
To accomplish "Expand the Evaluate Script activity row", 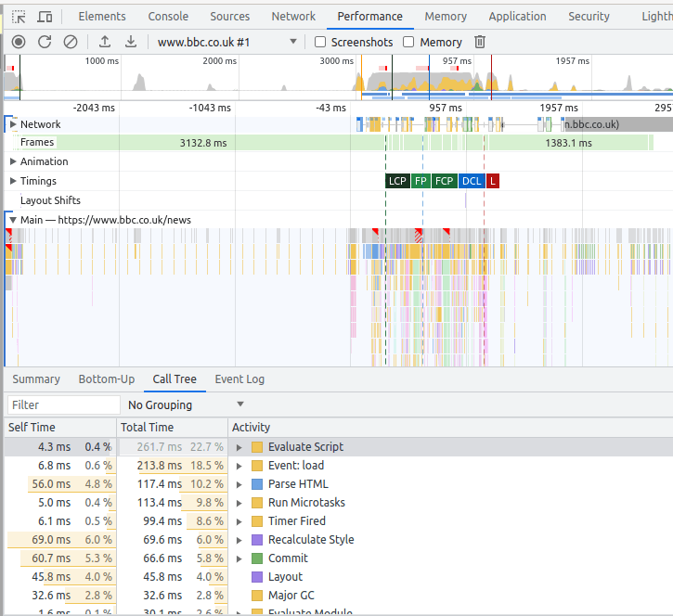I will [239, 447].
